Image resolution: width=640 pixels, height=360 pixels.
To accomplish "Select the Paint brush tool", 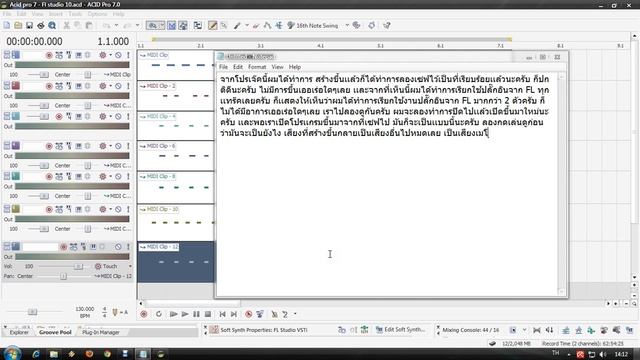I will click(237, 25).
